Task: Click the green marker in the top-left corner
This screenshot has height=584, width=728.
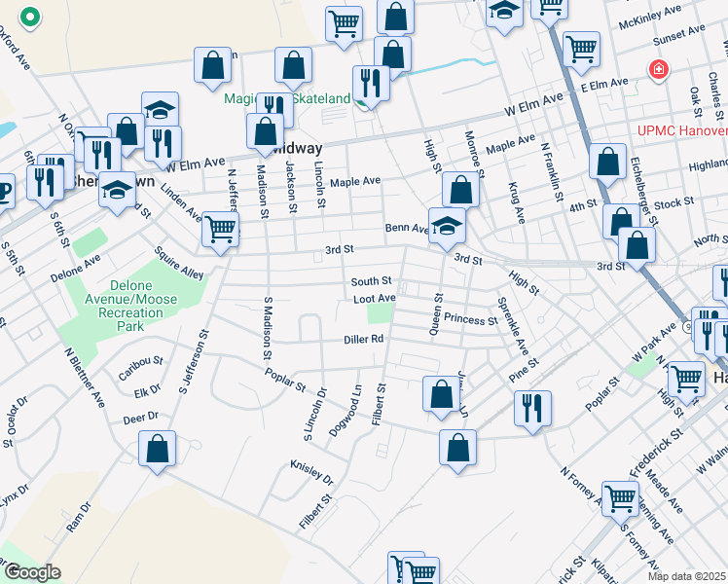Action: pos(30,17)
